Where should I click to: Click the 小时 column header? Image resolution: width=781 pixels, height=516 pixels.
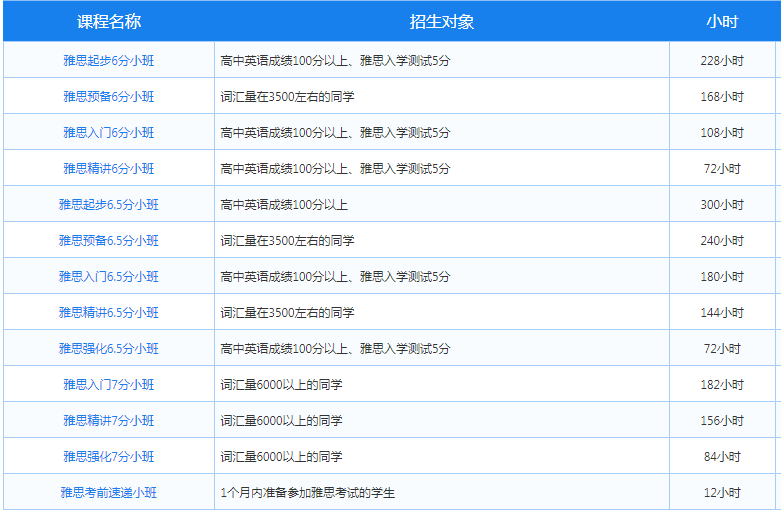[722, 22]
